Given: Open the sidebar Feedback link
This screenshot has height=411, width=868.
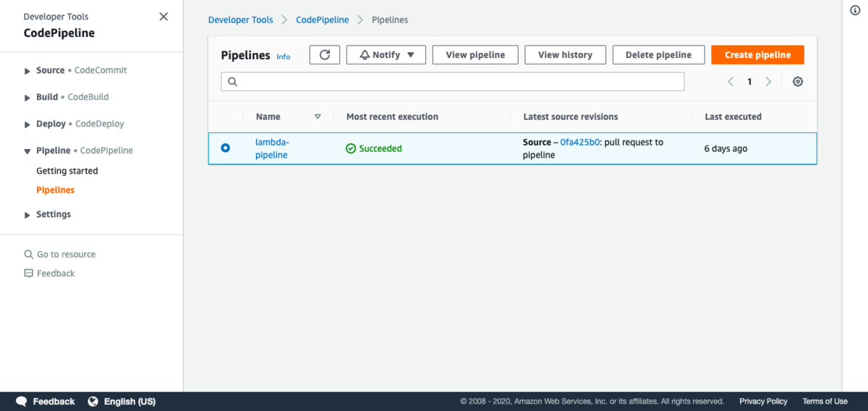Looking at the screenshot, I should click(50, 273).
